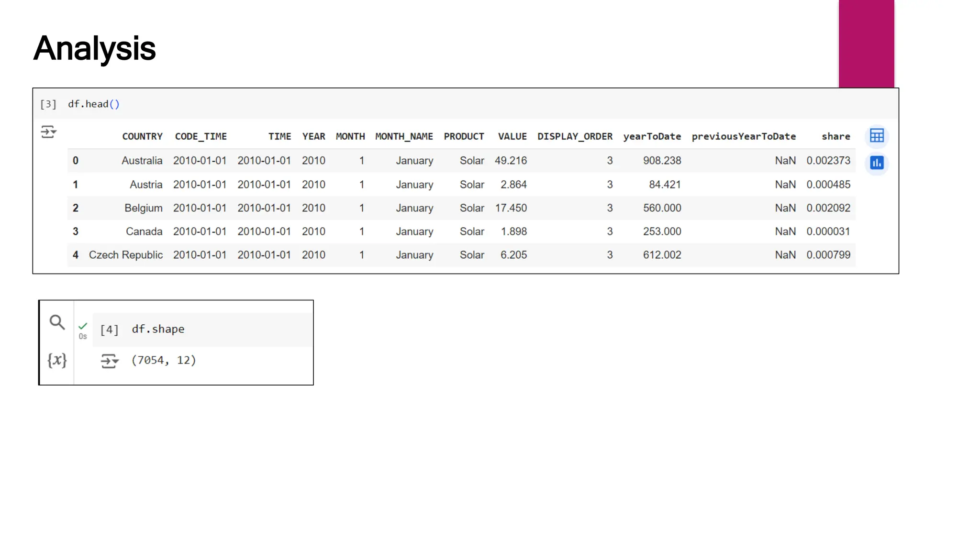Click the Analysis slide title
The width and height of the screenshot is (980, 551).
click(x=95, y=48)
